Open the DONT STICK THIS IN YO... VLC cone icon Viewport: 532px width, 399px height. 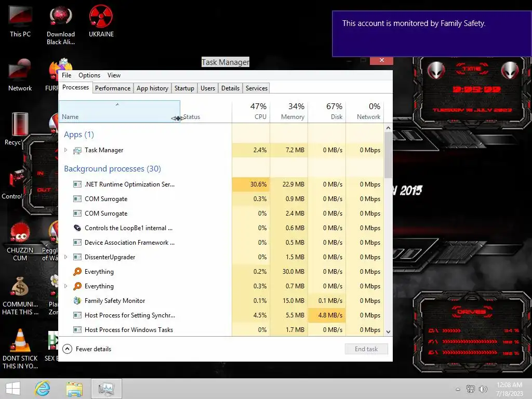tap(20, 350)
